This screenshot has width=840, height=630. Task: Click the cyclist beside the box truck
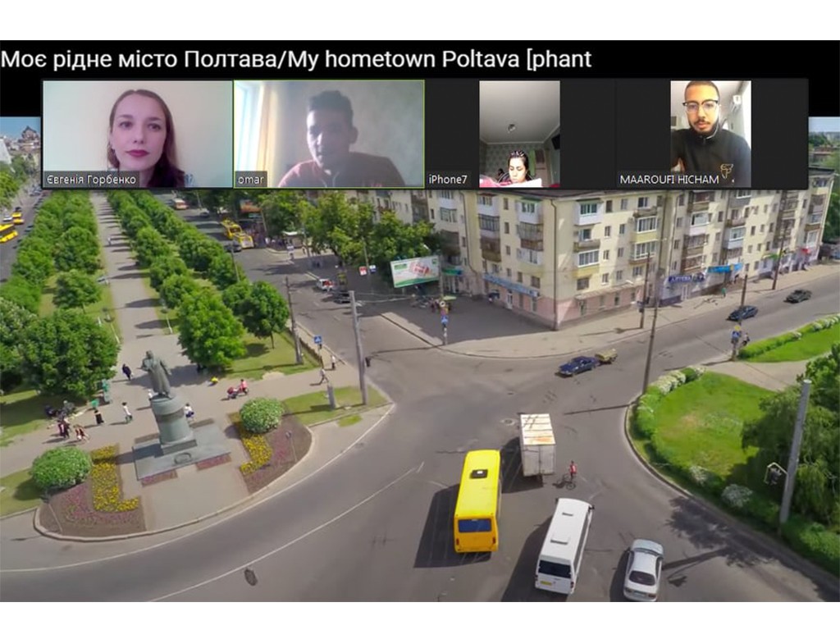tap(571, 473)
